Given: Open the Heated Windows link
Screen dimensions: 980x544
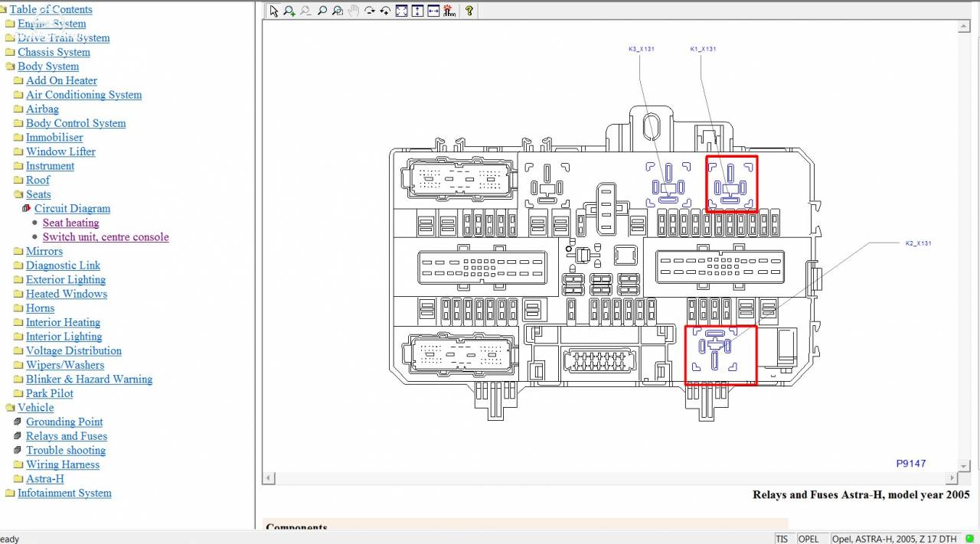Looking at the screenshot, I should tap(67, 294).
